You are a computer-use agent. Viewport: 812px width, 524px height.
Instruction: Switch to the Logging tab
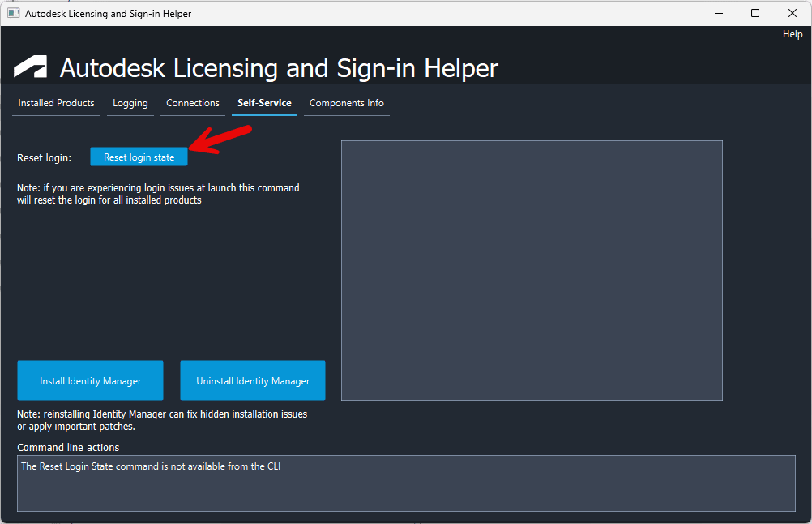tap(130, 103)
